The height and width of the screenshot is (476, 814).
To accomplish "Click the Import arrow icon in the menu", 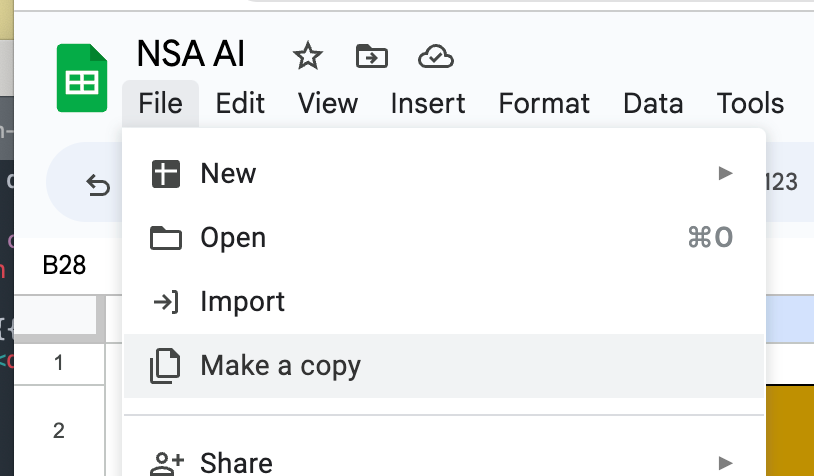I will coord(166,302).
